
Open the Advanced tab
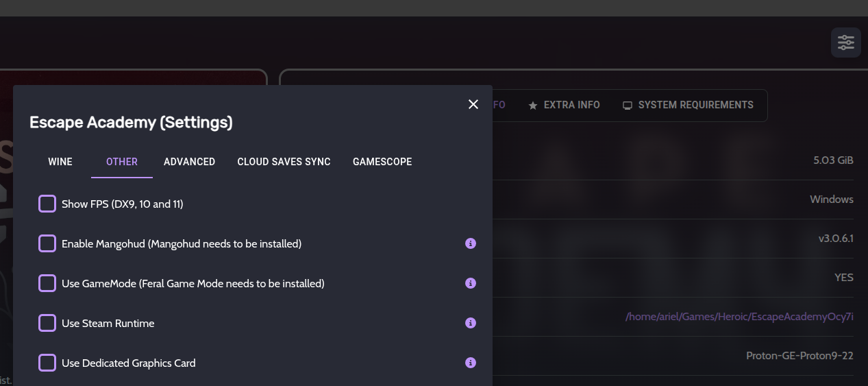[x=190, y=162]
